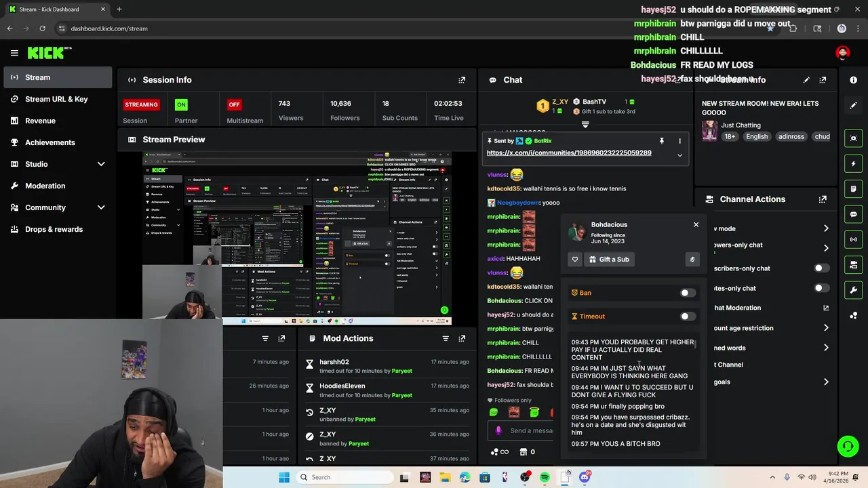Image resolution: width=868 pixels, height=488 pixels.
Task: Pop out the Session Info panel
Action: click(x=462, y=80)
